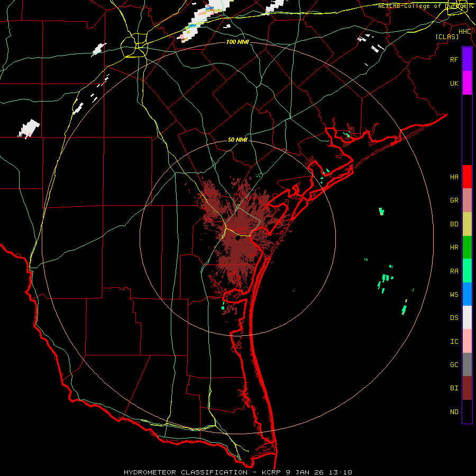Click the "BD" legend label
This screenshot has width=476, height=476.
(x=454, y=224)
